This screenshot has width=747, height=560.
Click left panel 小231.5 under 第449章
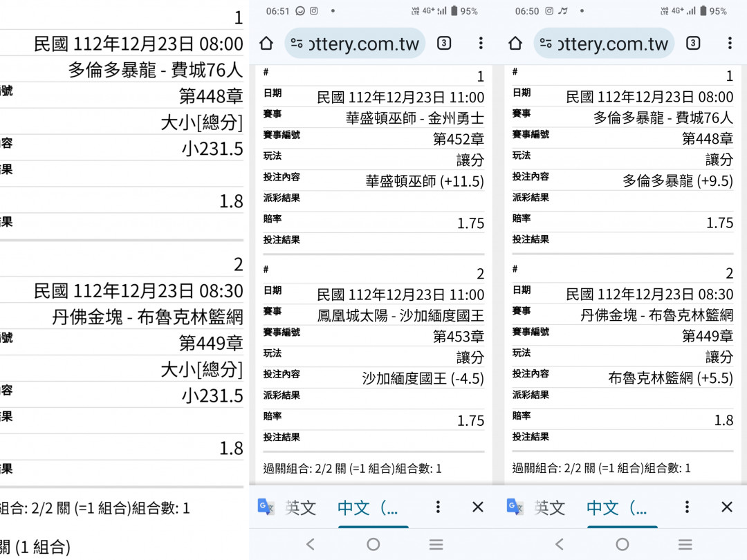click(212, 395)
